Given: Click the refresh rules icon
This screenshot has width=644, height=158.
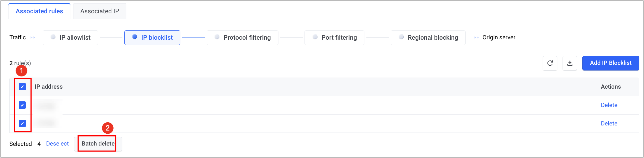Looking at the screenshot, I should pos(550,63).
